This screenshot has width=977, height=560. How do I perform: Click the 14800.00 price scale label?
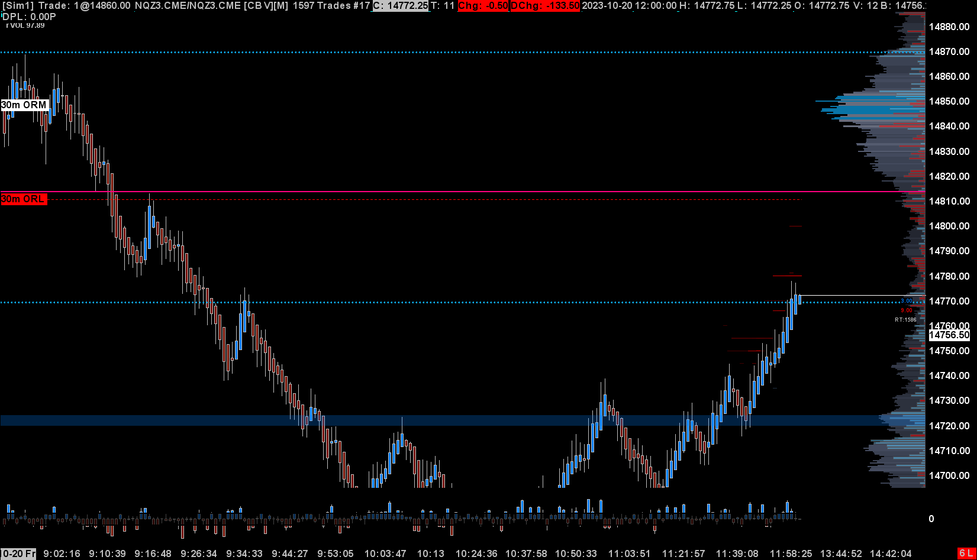tap(949, 226)
